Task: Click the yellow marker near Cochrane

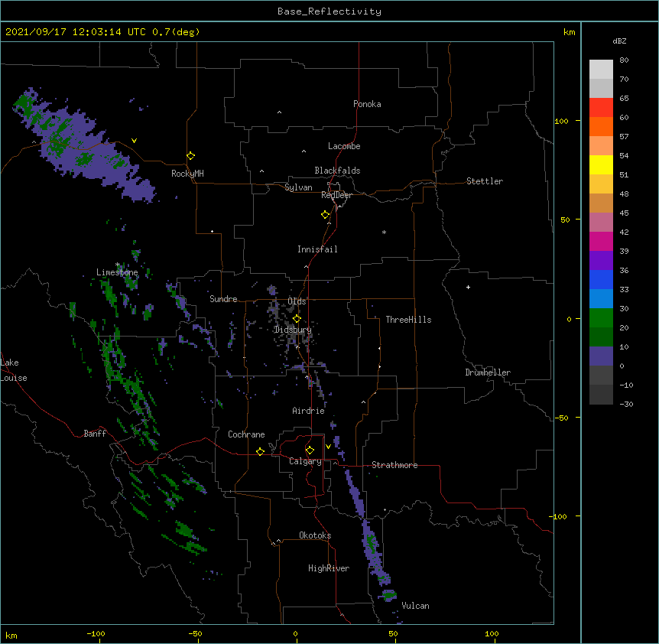Action: [x=260, y=451]
